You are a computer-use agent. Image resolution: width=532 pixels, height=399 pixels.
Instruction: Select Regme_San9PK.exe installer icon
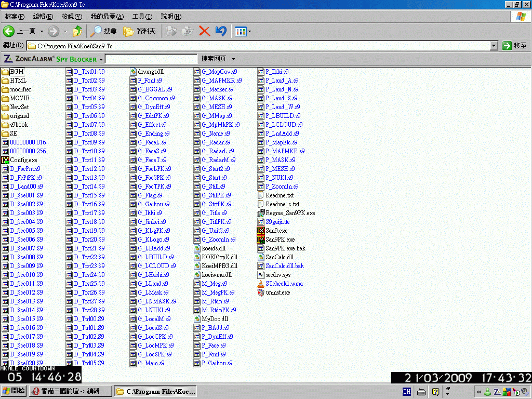(x=261, y=212)
